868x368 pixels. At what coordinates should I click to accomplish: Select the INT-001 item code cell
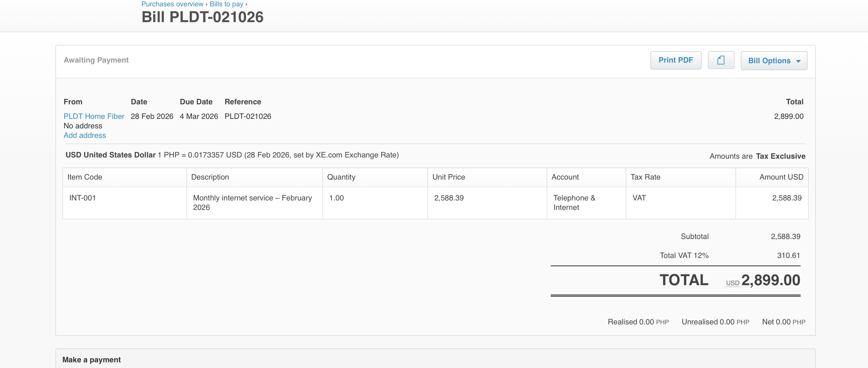(x=83, y=198)
